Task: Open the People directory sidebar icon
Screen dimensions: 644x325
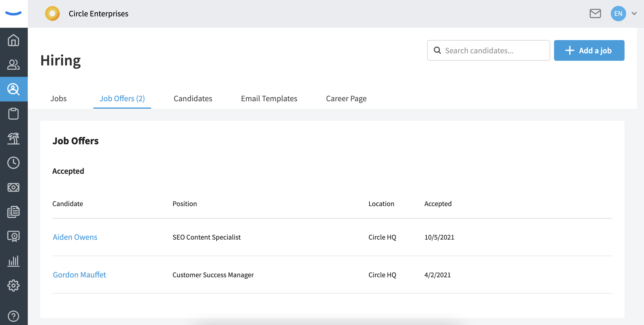Action: (13, 65)
